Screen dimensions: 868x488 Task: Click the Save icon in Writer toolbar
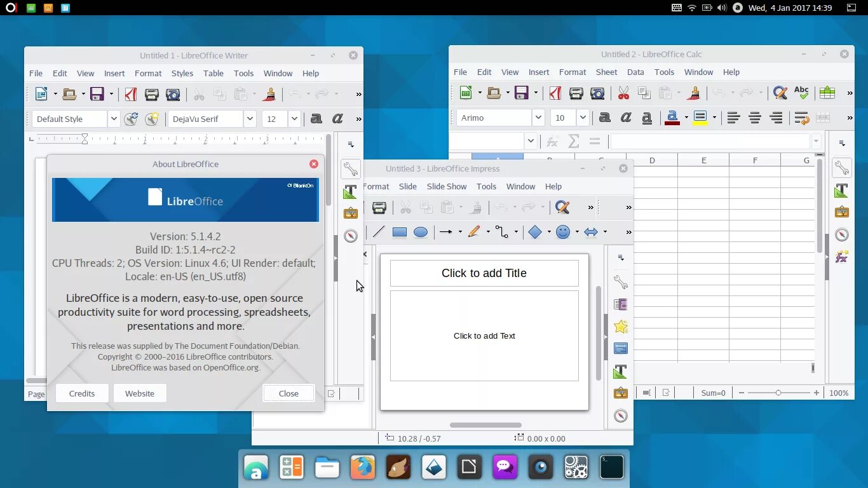[x=97, y=94]
